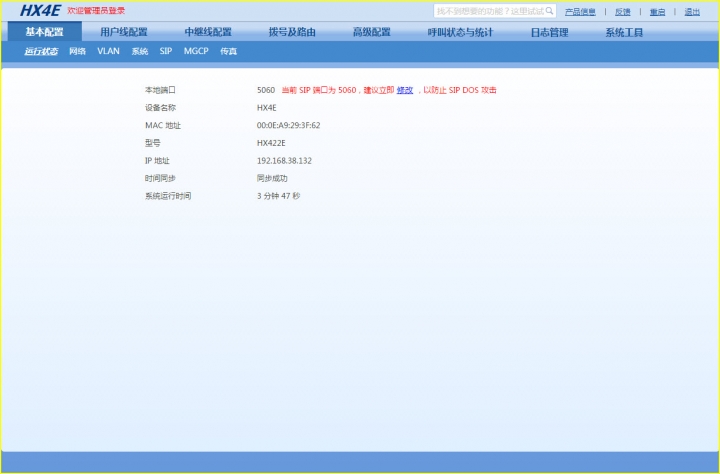This screenshot has width=720, height=474.
Task: Click the HX4E logo
Action: [x=40, y=11]
